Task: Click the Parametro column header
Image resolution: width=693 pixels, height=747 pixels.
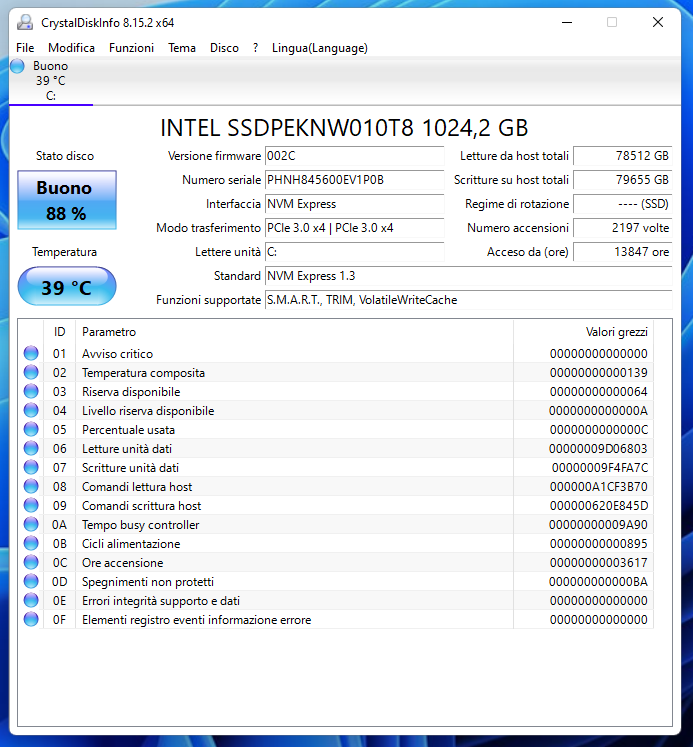Action: point(294,332)
